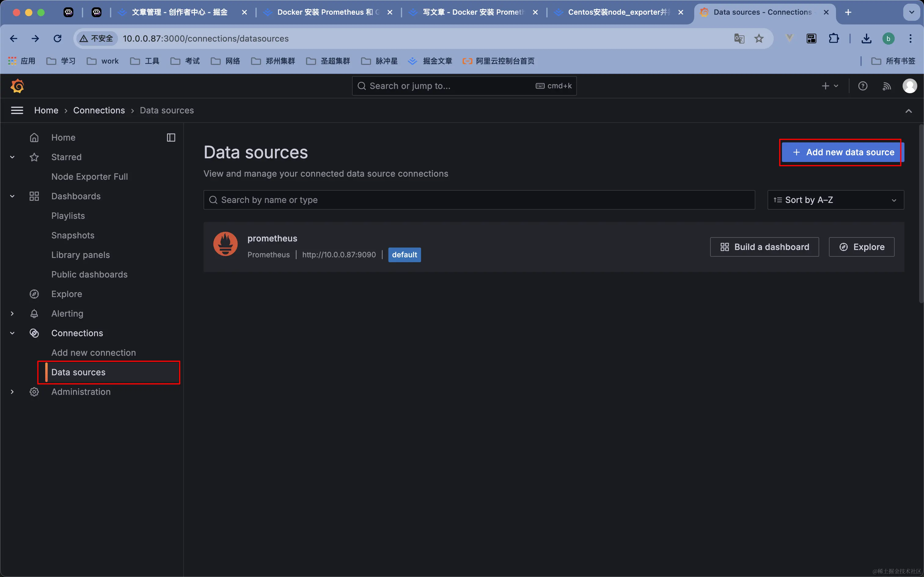Open the 应用 apps bookmark

(22, 61)
